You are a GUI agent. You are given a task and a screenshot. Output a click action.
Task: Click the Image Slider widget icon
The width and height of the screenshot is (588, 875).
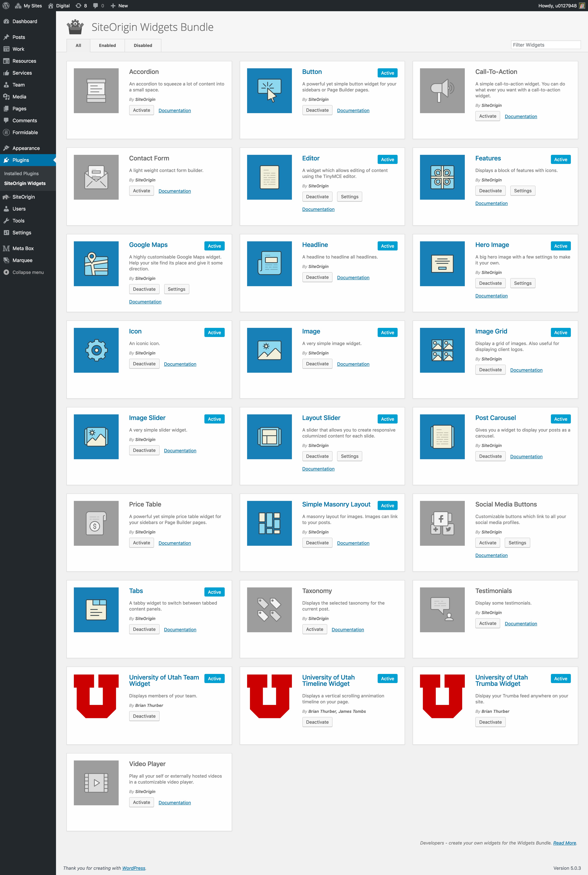click(96, 437)
